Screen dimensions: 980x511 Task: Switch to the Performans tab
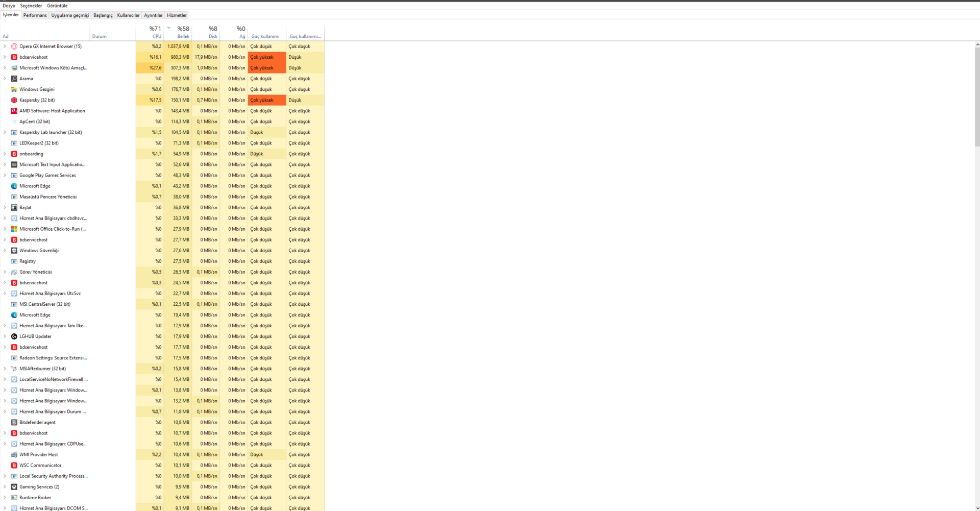(x=35, y=15)
